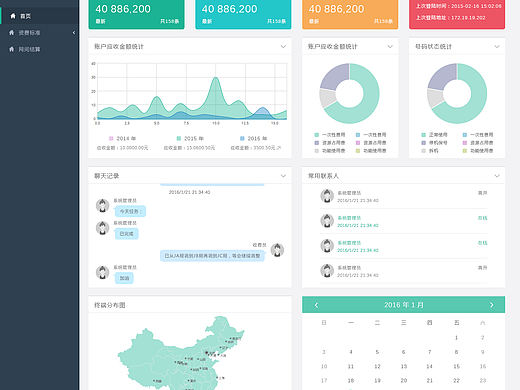Click the 最新 link on the teal stat card

[207, 21]
